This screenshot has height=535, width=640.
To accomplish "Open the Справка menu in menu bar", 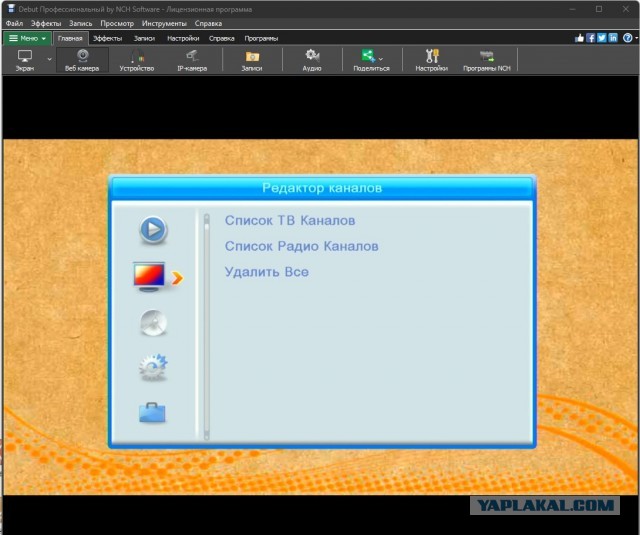I will (x=208, y=23).
